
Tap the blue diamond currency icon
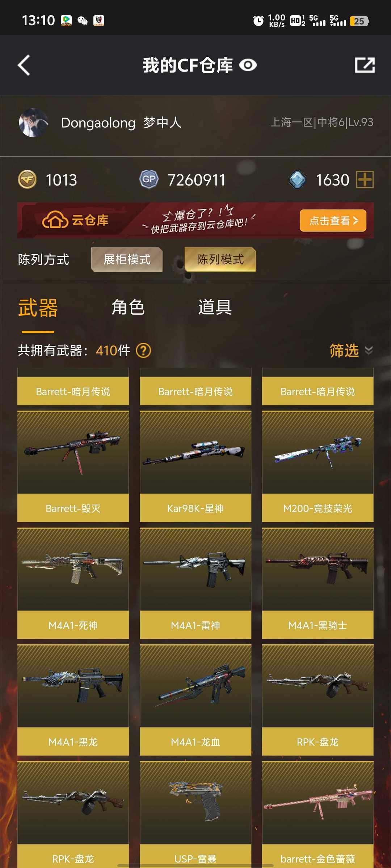[297, 179]
